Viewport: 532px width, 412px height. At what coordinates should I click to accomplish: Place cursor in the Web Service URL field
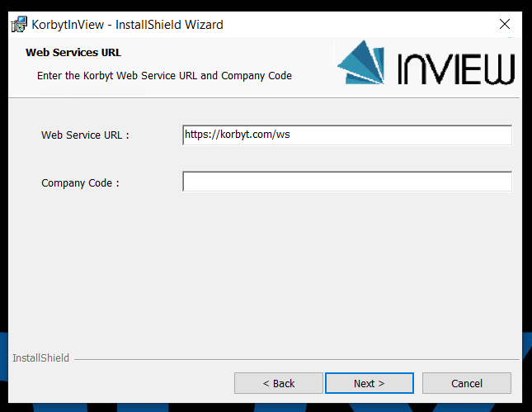pyautogui.click(x=346, y=135)
